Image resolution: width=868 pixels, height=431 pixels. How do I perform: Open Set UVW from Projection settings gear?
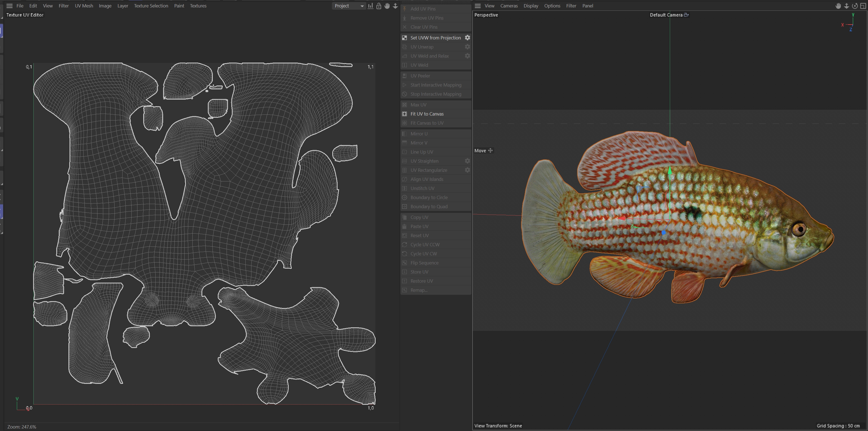(x=467, y=38)
